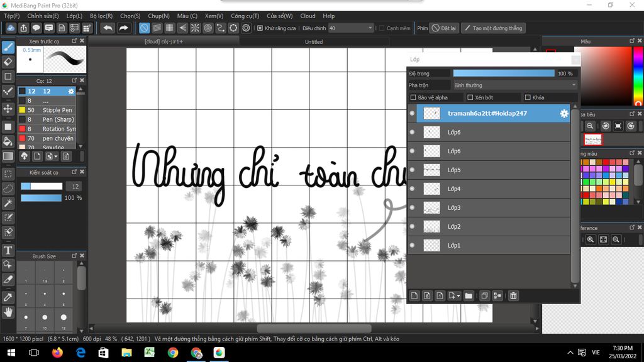Turn snap off with the highlighted icon

coord(144,28)
